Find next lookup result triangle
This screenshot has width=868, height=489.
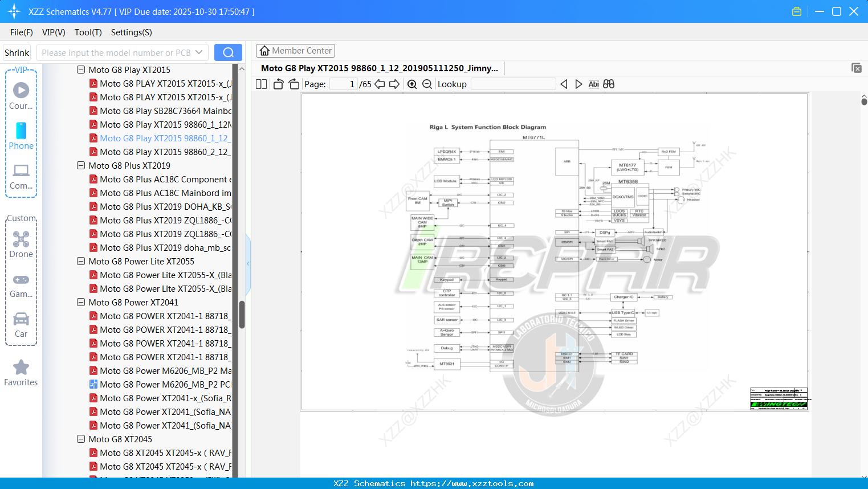coord(578,84)
